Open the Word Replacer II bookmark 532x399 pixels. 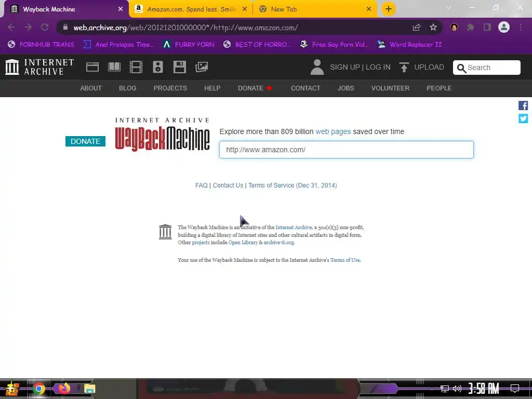pos(409,45)
